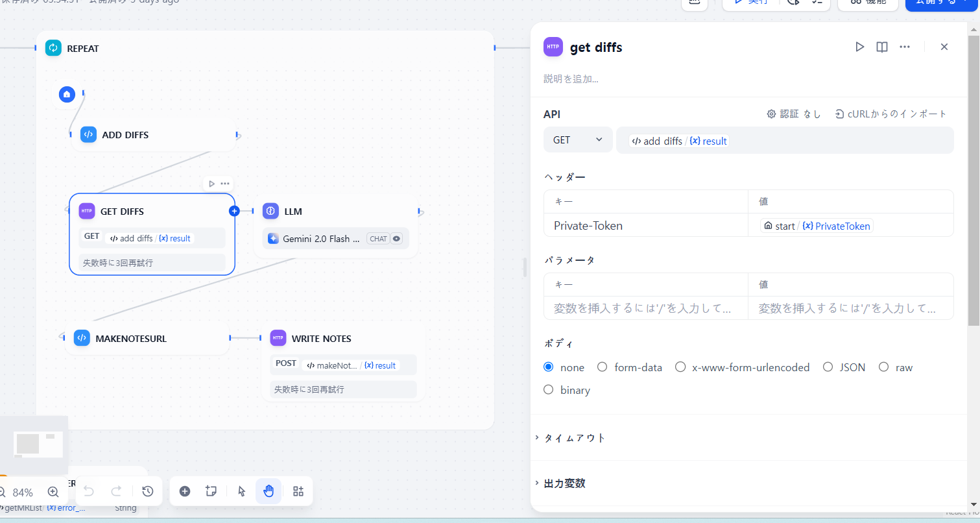Click the MAKENOTESURL code node icon
The image size is (980, 523).
click(82, 338)
